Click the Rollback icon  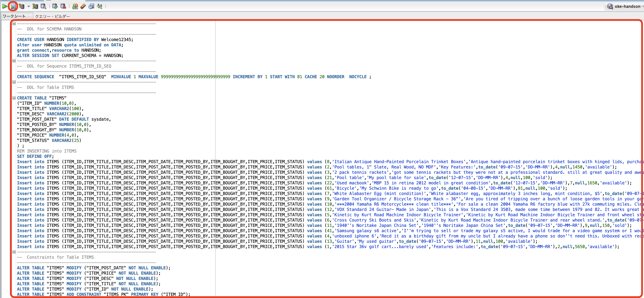pyautogui.click(x=63, y=6)
